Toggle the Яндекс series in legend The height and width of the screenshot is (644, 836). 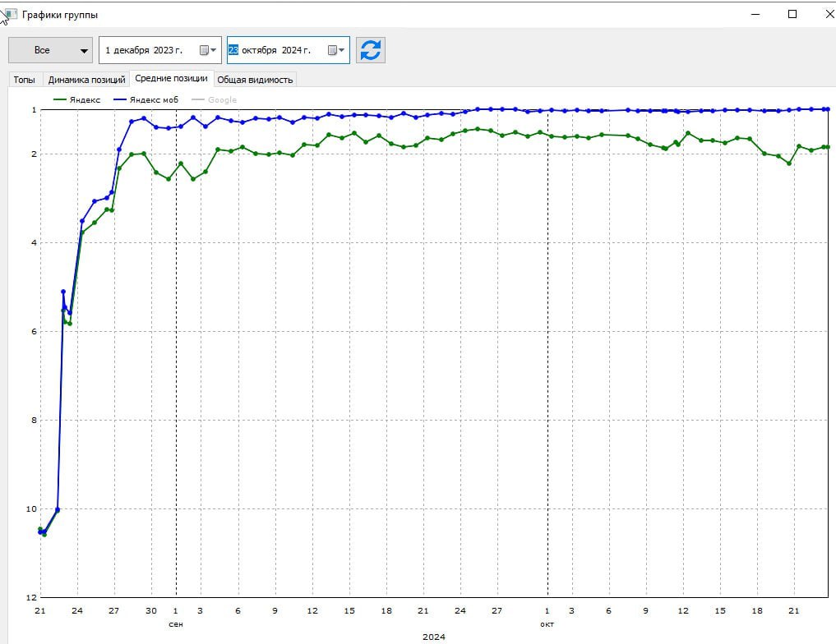[85, 99]
